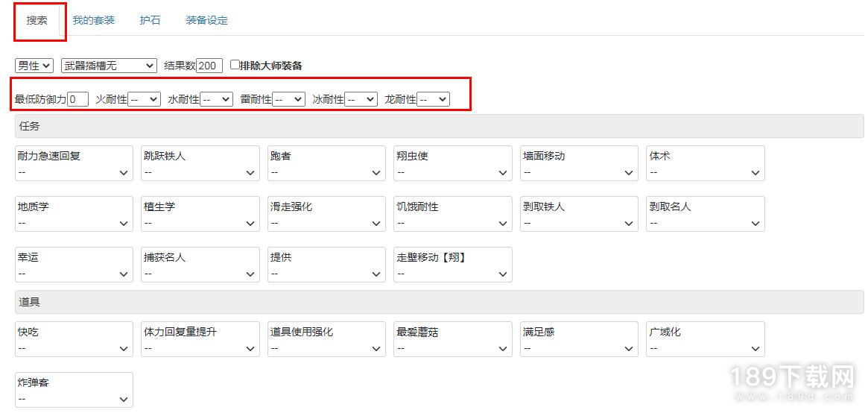
Task: Click the 最低防御力 input field
Action: pos(77,99)
